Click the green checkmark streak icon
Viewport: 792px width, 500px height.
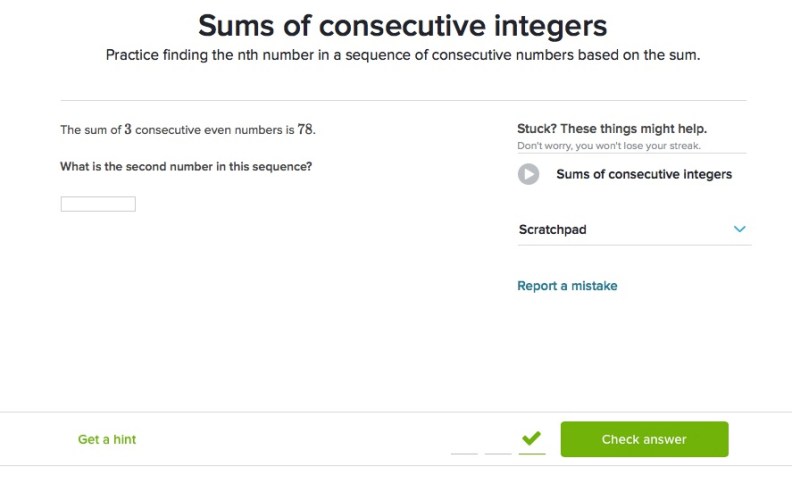click(x=531, y=438)
